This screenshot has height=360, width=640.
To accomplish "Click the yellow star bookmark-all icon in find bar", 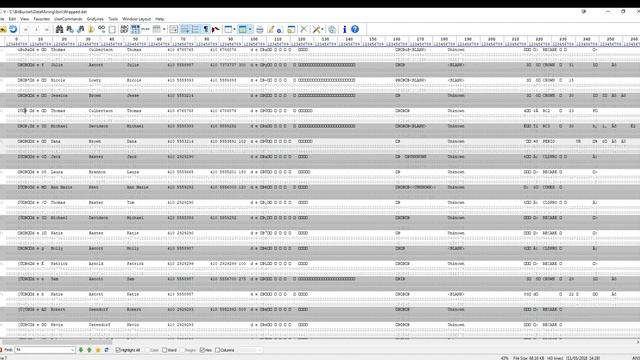I will [x=98, y=350].
